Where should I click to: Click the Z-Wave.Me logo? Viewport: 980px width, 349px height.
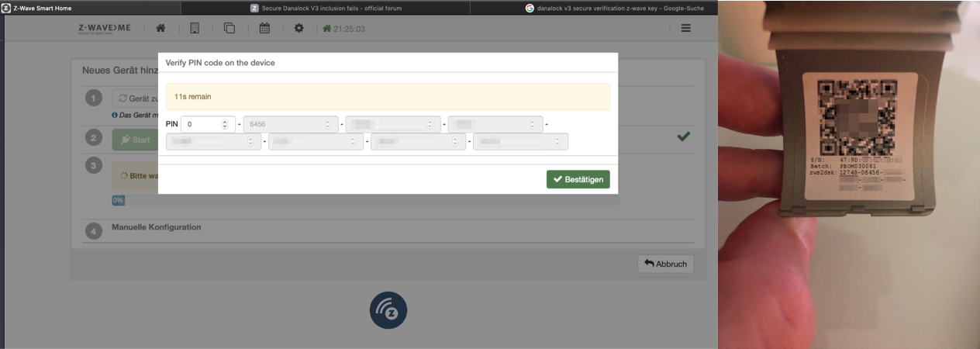click(x=105, y=28)
